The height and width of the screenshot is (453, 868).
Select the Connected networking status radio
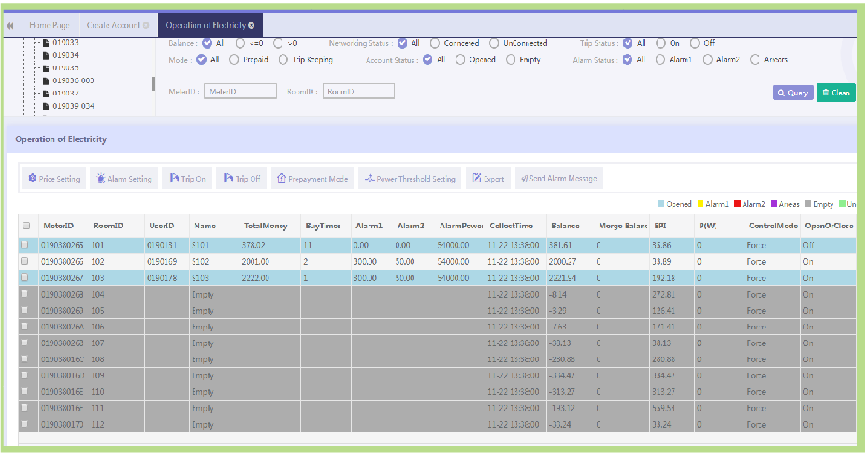click(437, 43)
